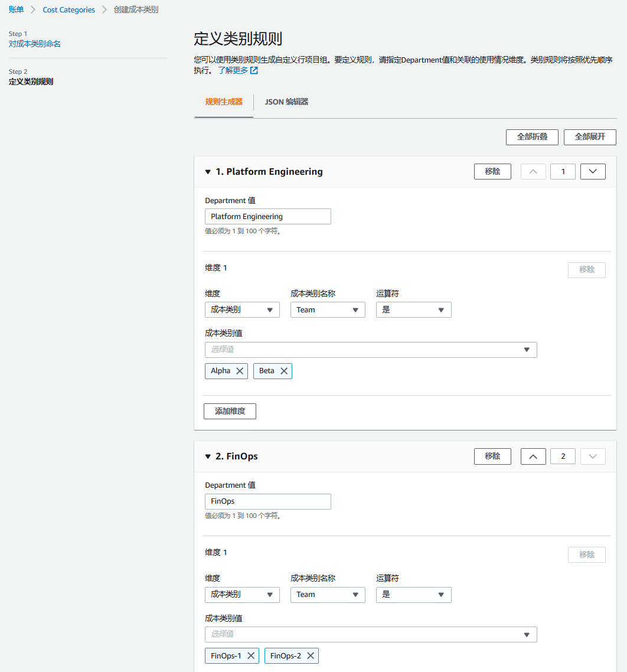Select the 规则生成器 tab
This screenshot has width=627, height=672.
tap(224, 102)
